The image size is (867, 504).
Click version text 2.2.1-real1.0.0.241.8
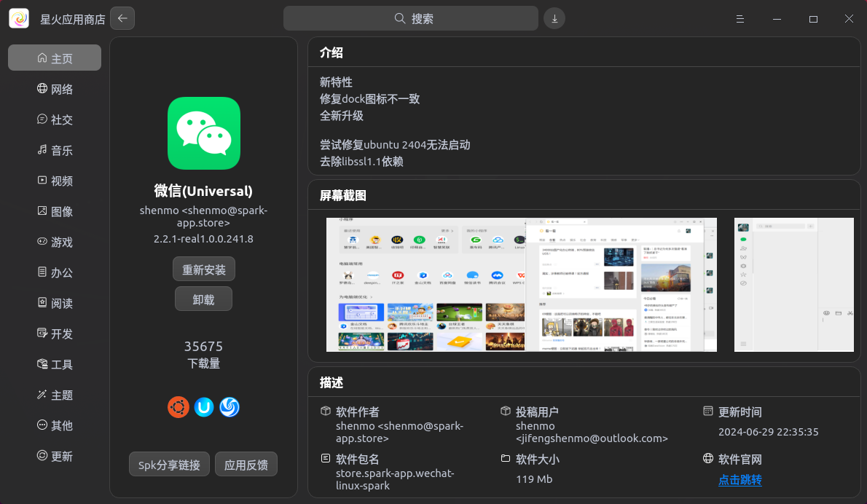click(203, 239)
